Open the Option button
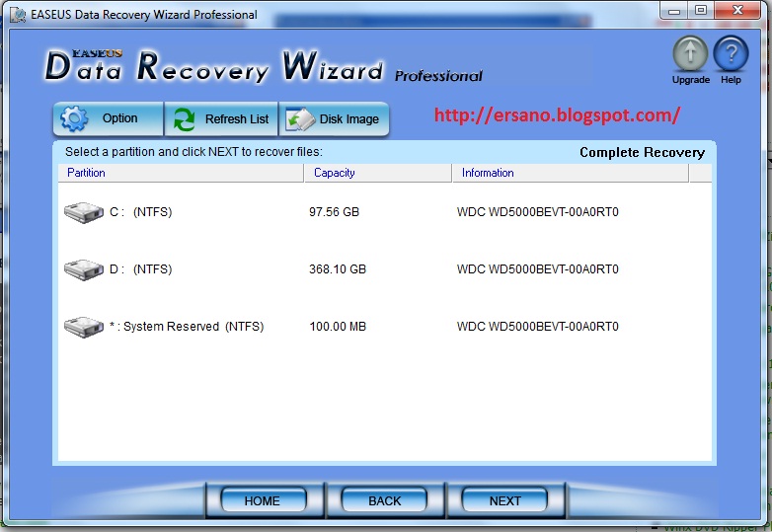Screen dimensions: 772x532 click(108, 118)
